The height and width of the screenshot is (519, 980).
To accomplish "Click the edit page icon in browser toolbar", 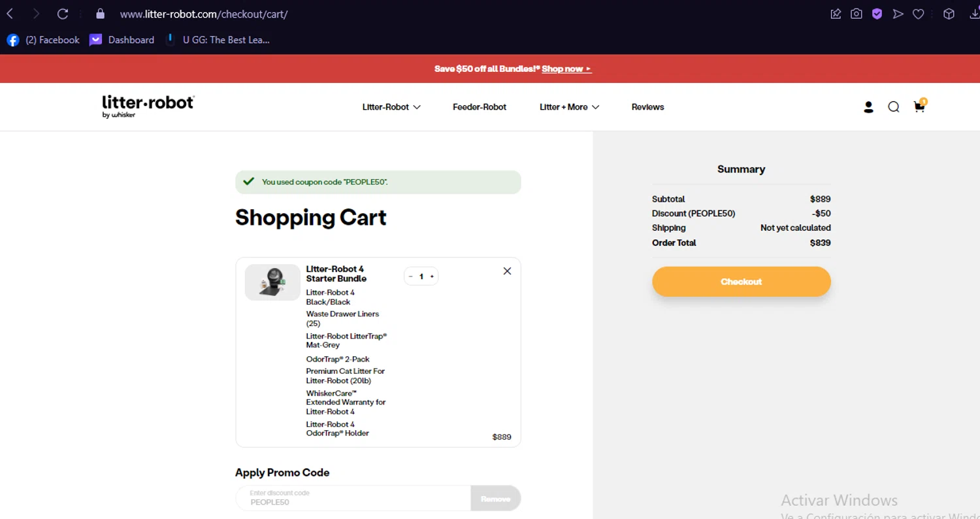I will click(836, 14).
